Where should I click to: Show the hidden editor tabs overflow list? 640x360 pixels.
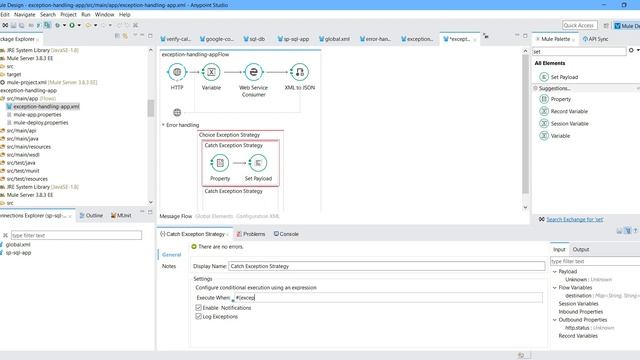[486, 36]
